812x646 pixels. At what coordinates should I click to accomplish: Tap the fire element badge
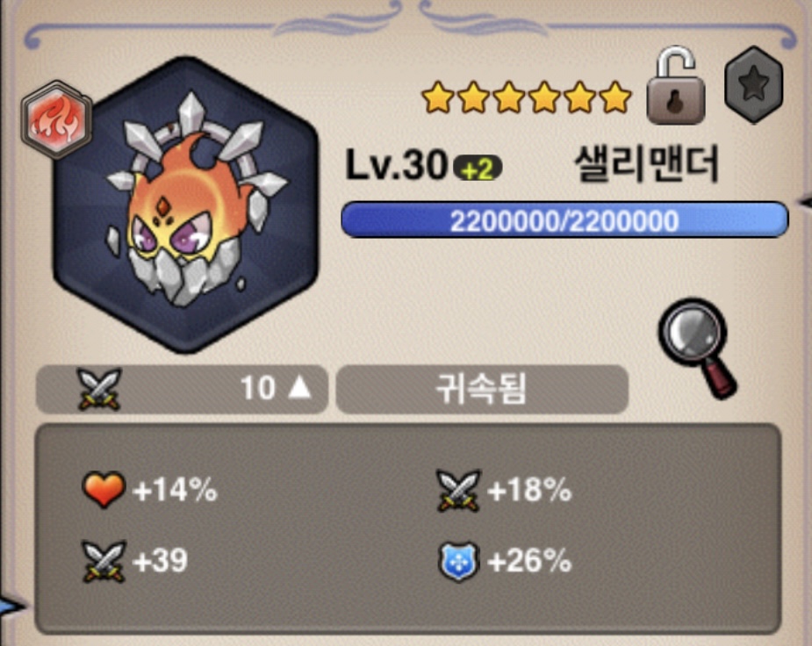click(56, 119)
